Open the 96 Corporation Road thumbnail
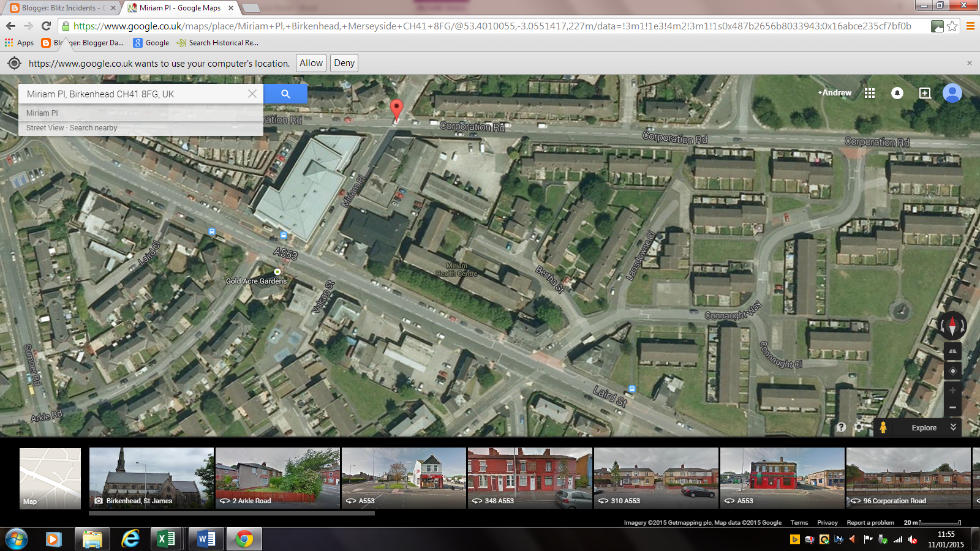 [908, 478]
